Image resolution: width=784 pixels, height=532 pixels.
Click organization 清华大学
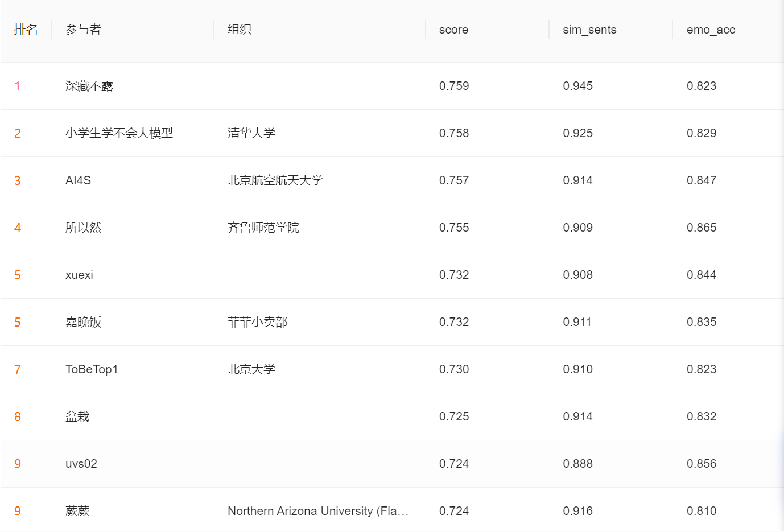click(251, 133)
